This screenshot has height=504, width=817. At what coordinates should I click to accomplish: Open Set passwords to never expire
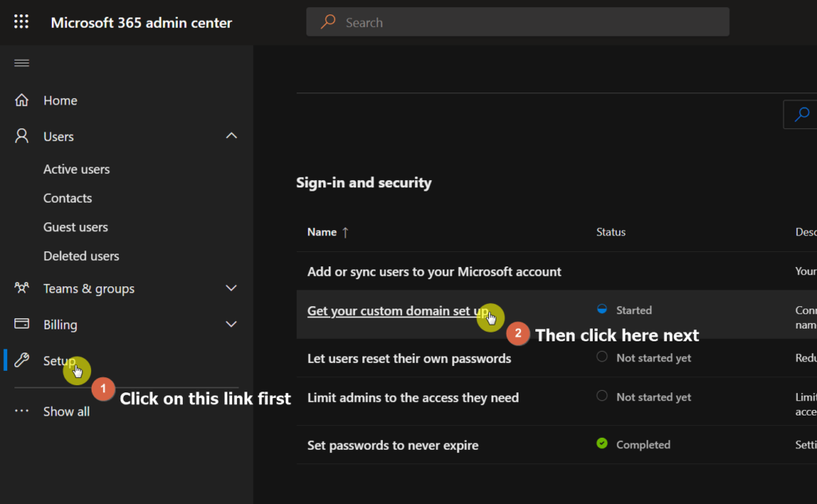click(393, 445)
